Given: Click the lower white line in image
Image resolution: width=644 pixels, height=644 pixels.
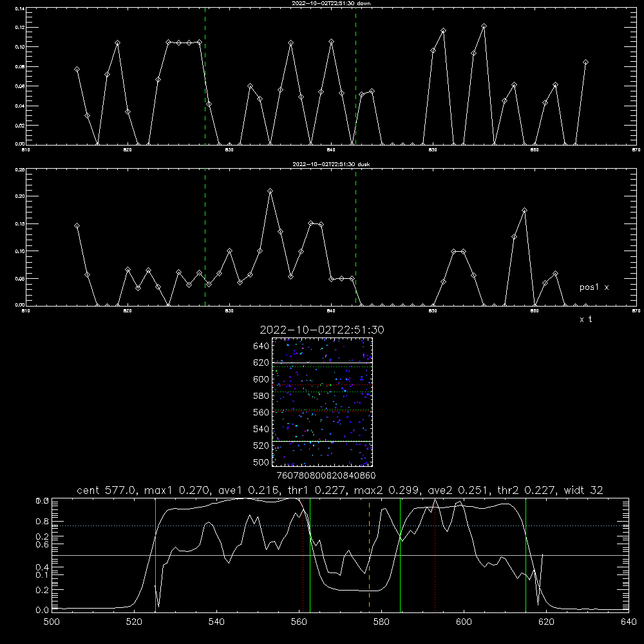Looking at the screenshot, I should 323,441.
